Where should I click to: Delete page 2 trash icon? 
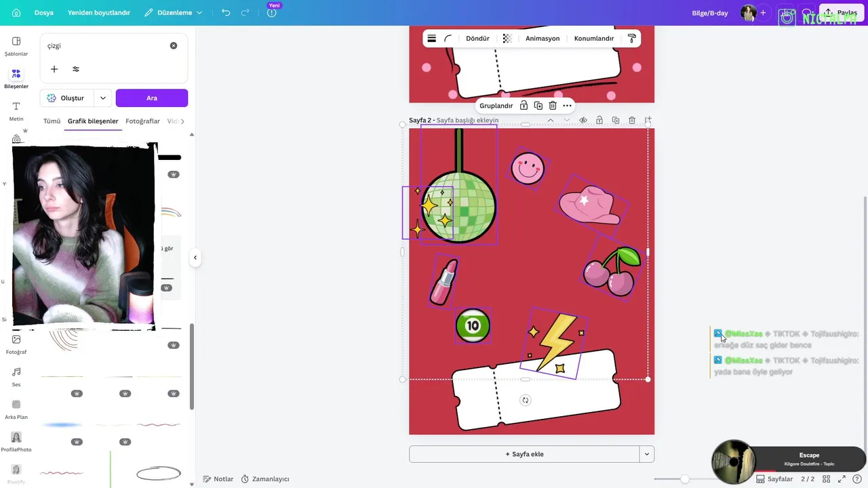click(x=632, y=120)
